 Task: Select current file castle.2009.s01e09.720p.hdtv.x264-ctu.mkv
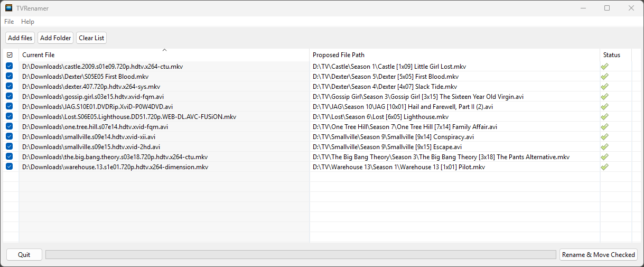(102, 67)
